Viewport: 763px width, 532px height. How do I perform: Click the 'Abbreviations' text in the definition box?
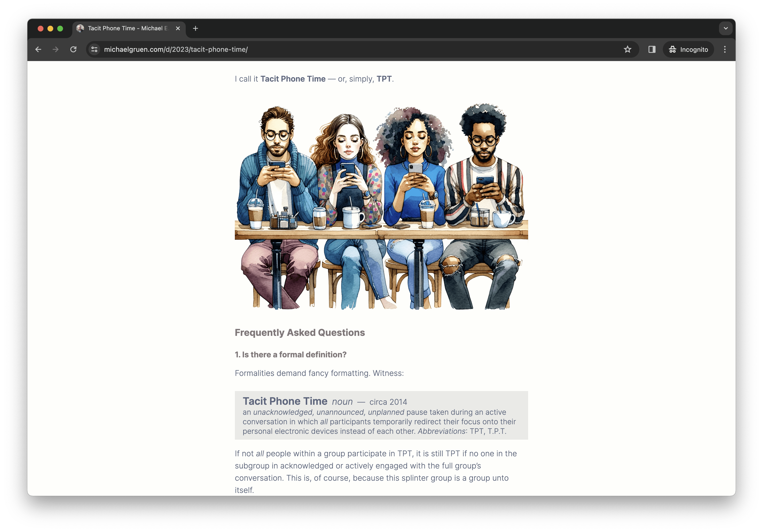(442, 431)
